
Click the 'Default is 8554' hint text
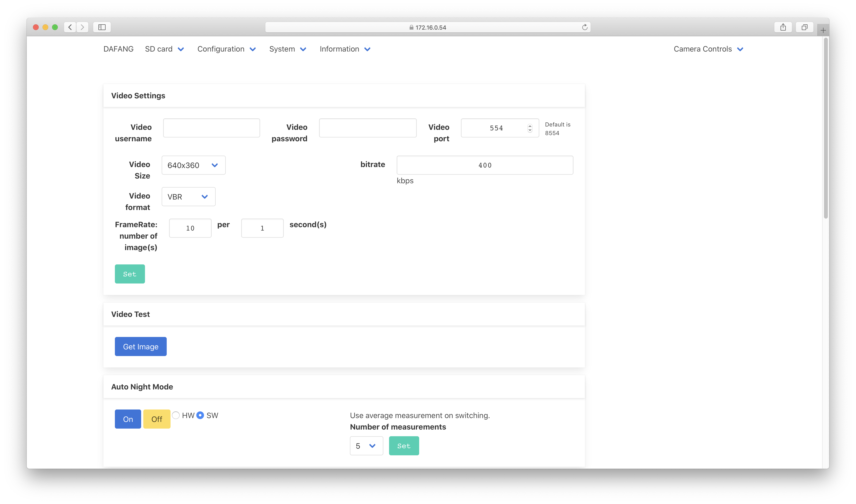[557, 129]
